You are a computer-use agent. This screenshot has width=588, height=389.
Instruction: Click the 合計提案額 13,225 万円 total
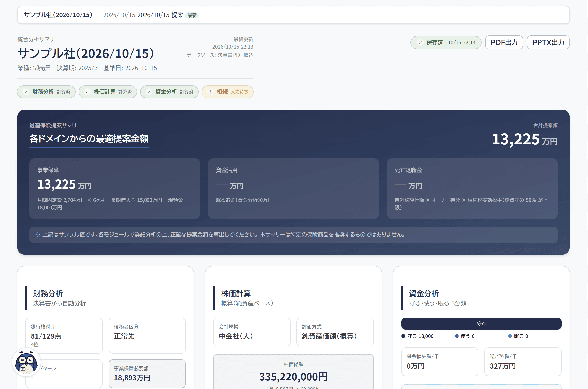[x=524, y=139]
